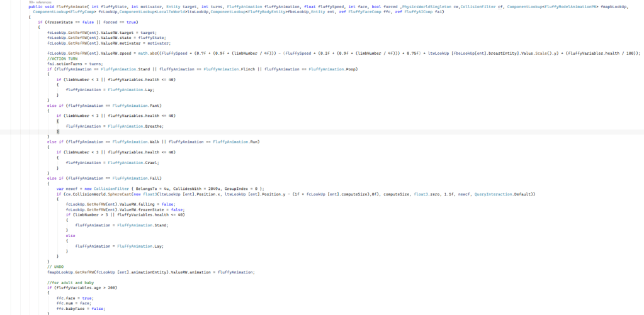Click the "//for adult and baby" comment
This screenshot has width=644, height=315.
(71, 282)
